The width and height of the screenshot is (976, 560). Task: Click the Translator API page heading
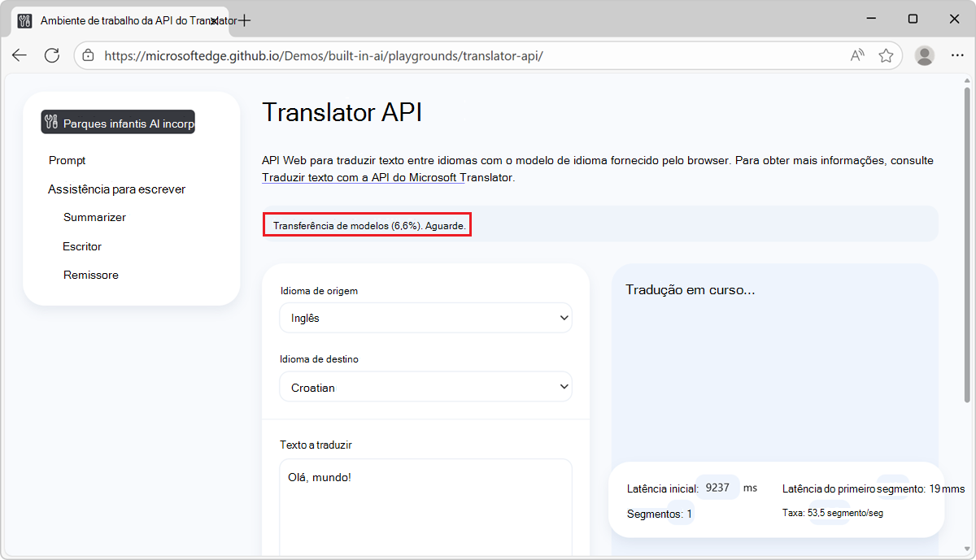point(342,112)
